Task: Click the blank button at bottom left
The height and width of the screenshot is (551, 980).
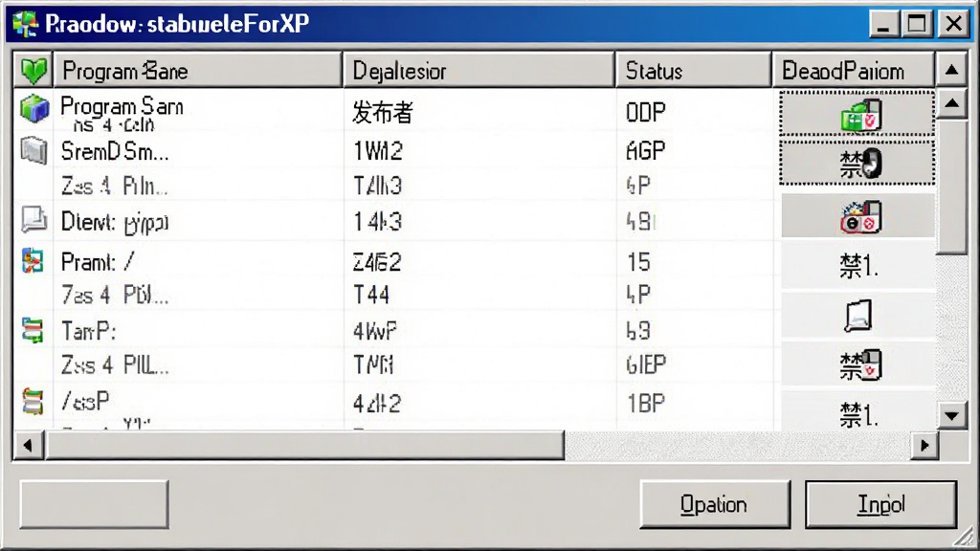Action: [x=95, y=504]
